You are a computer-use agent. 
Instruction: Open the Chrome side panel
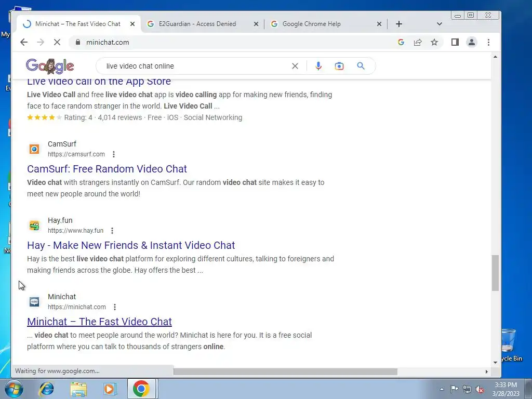pos(455,42)
